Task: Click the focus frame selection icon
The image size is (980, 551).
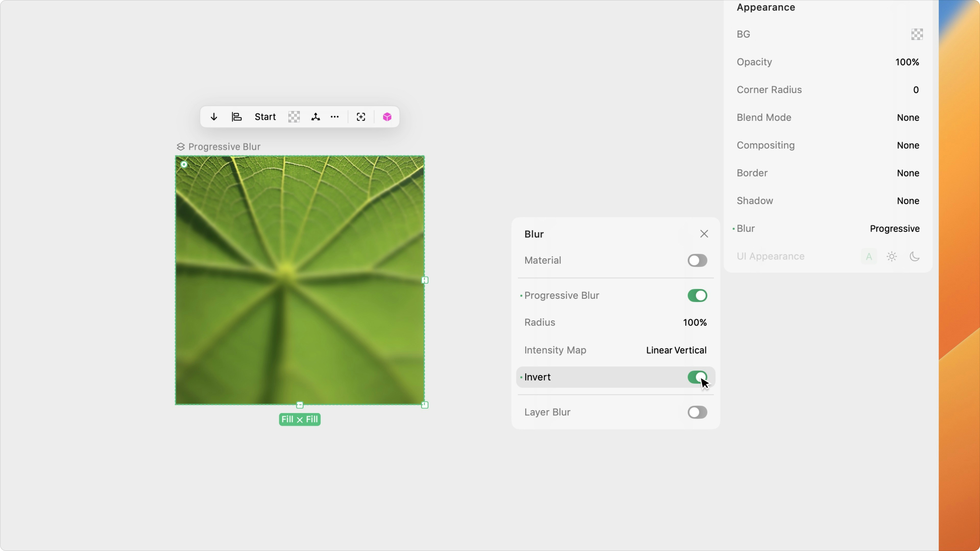Action: [x=361, y=117]
